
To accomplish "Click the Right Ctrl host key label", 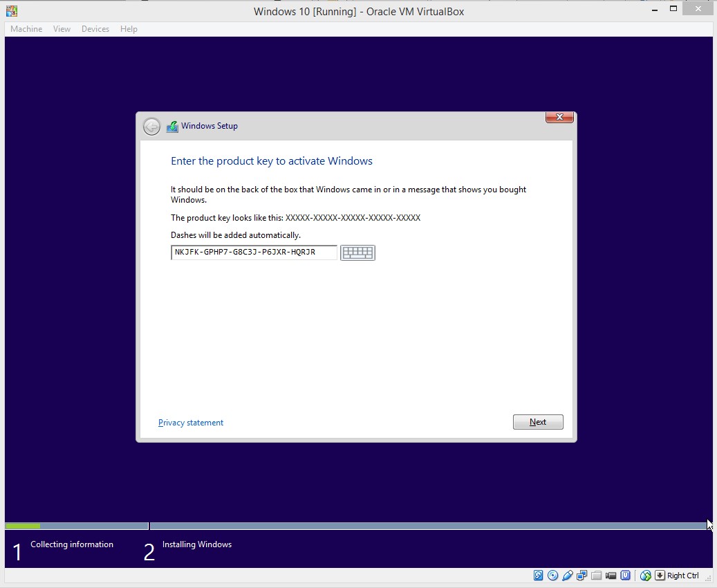I will (x=682, y=575).
